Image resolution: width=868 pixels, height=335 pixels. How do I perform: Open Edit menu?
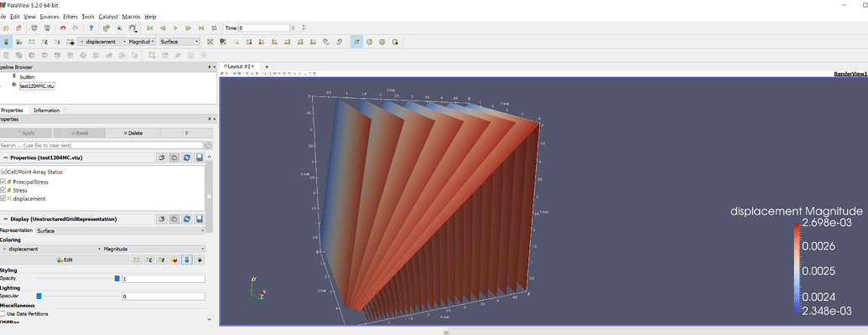click(15, 17)
